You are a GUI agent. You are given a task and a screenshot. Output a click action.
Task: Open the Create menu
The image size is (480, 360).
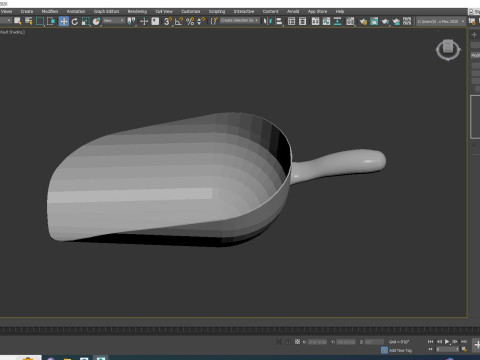click(27, 11)
